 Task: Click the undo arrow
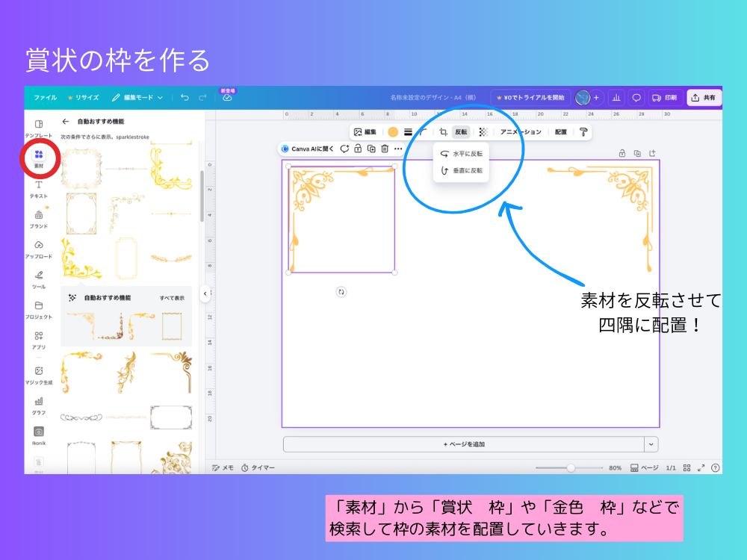[x=185, y=98]
